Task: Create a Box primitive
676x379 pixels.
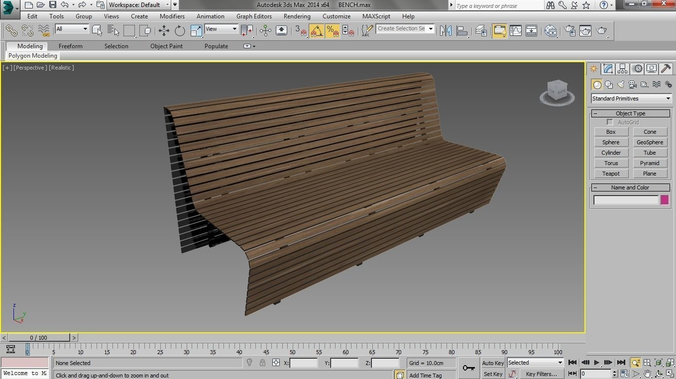Action: [611, 132]
